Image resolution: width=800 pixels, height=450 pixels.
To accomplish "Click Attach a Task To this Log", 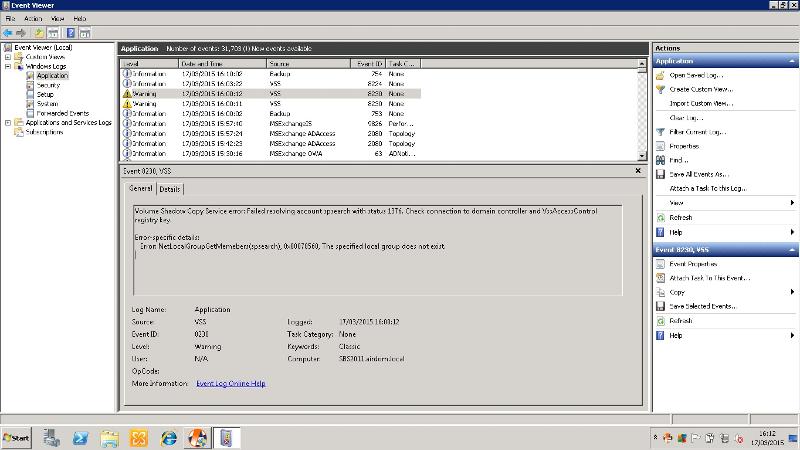I will [x=708, y=189].
